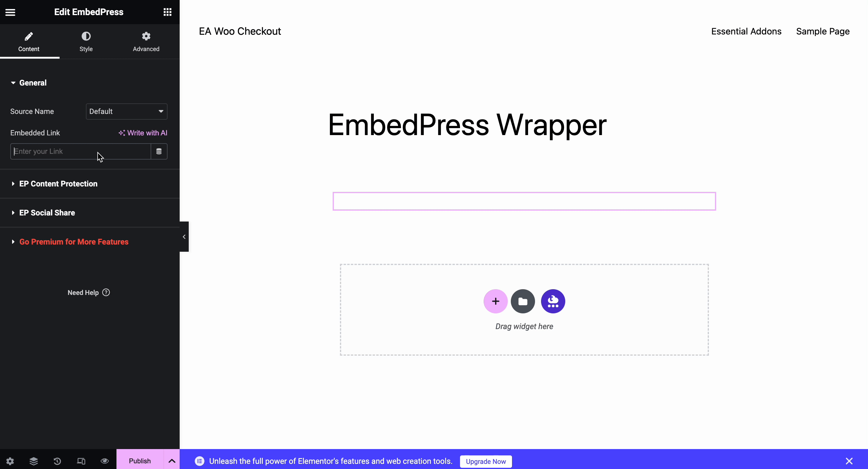Click the preview eye icon

click(x=105, y=461)
